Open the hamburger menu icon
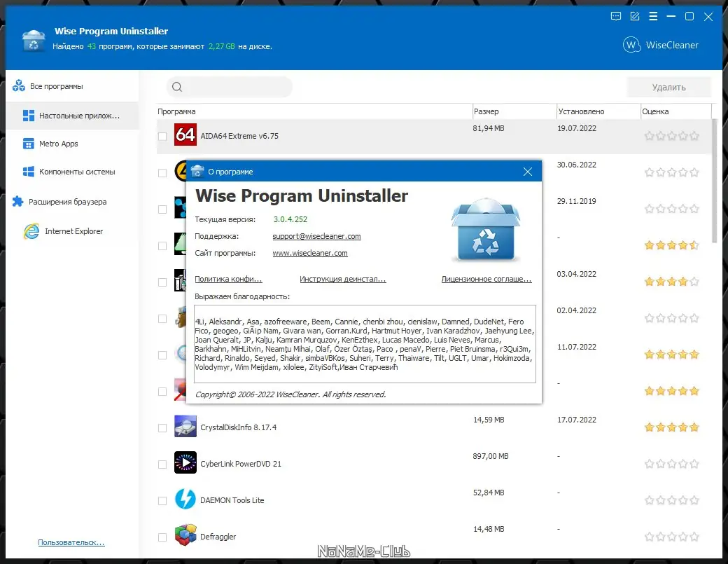The image size is (728, 564). point(653,17)
